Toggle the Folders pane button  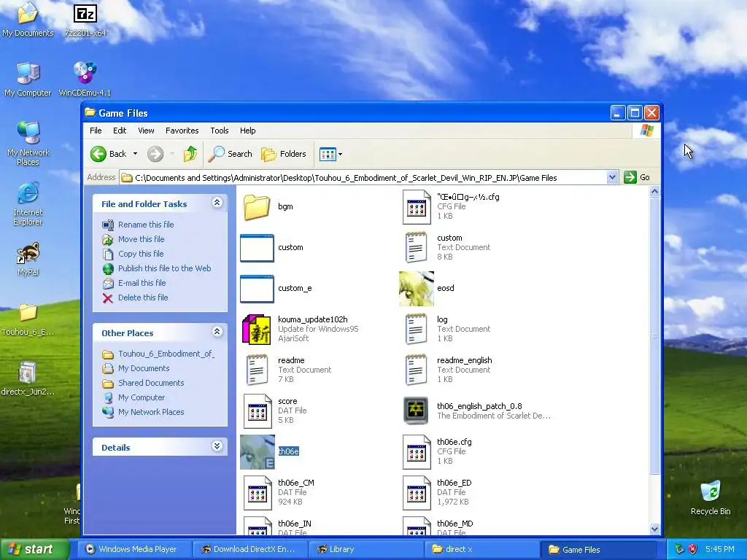pos(284,154)
